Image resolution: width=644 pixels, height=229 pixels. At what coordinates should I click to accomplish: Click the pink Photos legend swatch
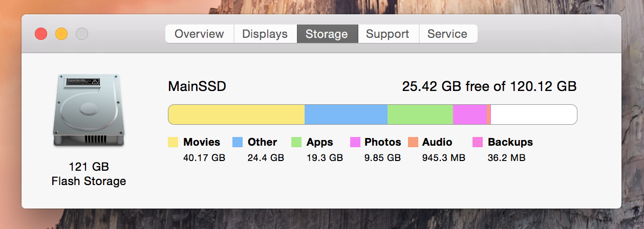click(x=355, y=142)
